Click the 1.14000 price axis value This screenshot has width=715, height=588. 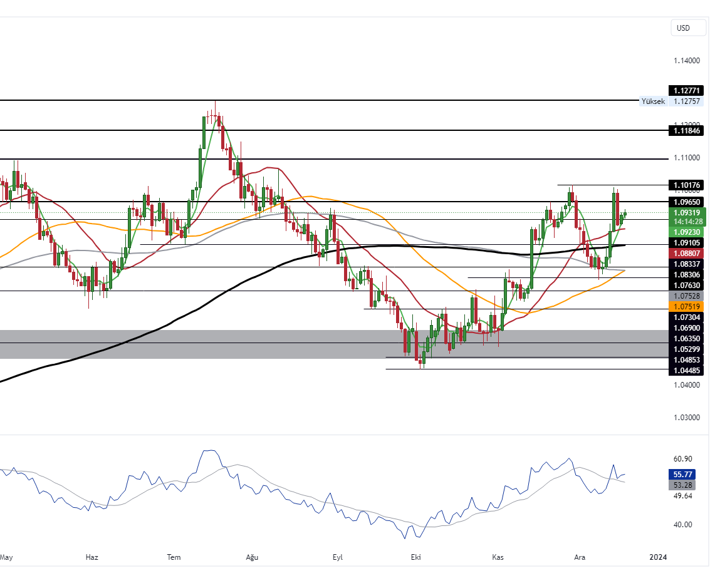(688, 61)
